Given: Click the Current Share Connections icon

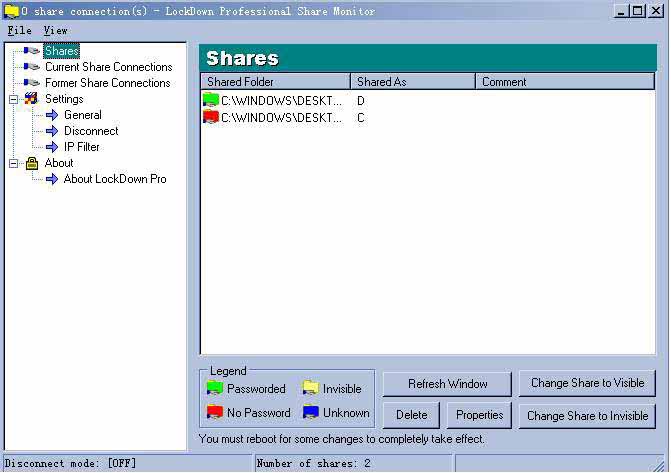Looking at the screenshot, I should pyautogui.click(x=31, y=67).
